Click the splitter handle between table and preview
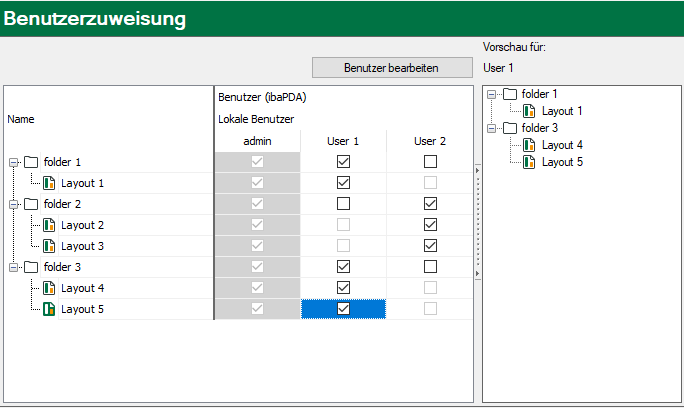Screen dimensions: 684x408 [x=476, y=220]
